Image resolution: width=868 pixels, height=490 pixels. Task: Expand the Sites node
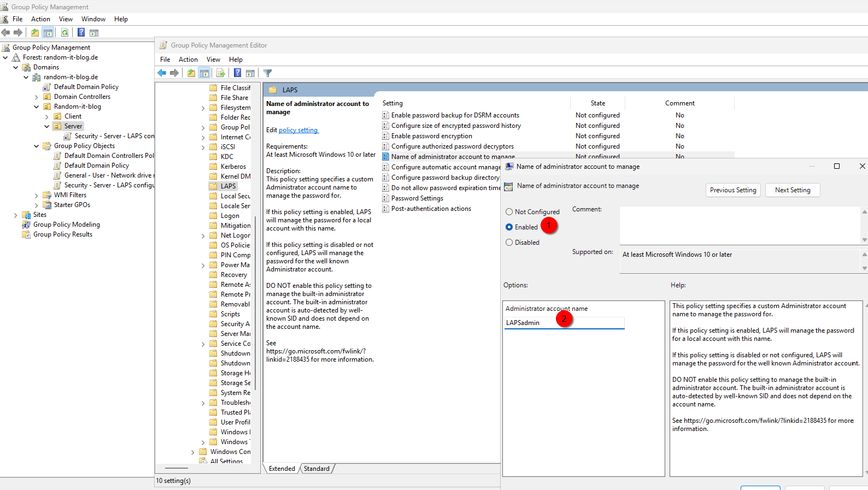pos(16,215)
